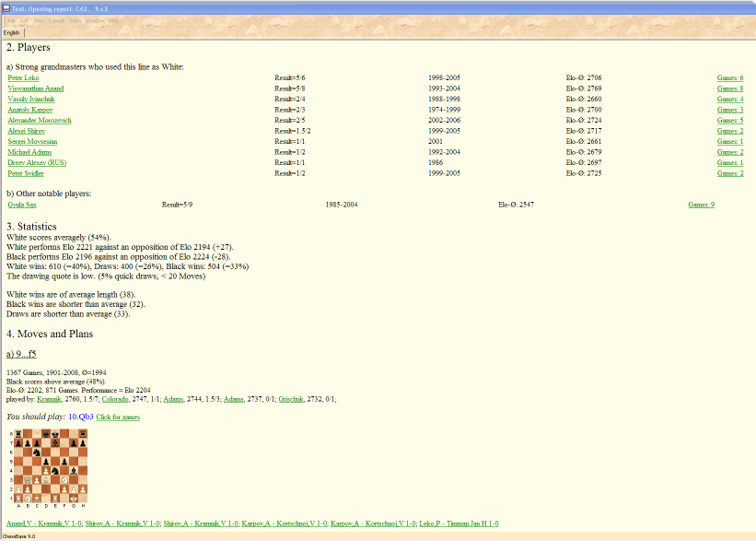This screenshot has height=541, width=756.
Task: Open the Adams link rated 2744
Action: point(173,399)
